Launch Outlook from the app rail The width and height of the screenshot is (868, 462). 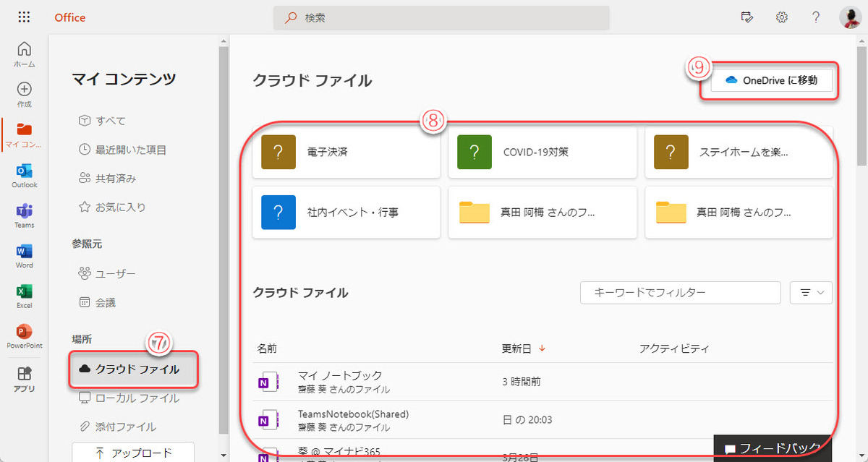[x=24, y=176]
